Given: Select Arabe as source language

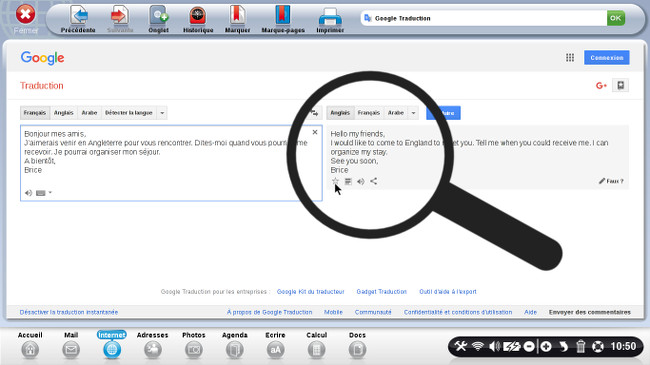Looking at the screenshot, I should point(89,113).
